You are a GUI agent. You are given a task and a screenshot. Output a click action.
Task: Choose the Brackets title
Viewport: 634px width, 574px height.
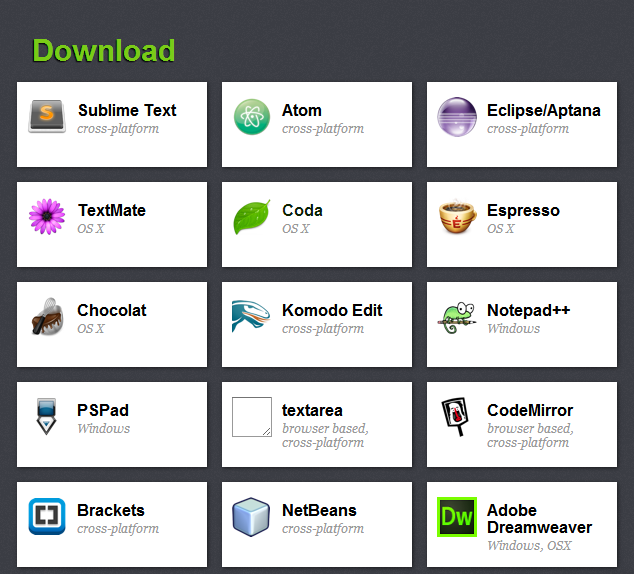coord(110,510)
